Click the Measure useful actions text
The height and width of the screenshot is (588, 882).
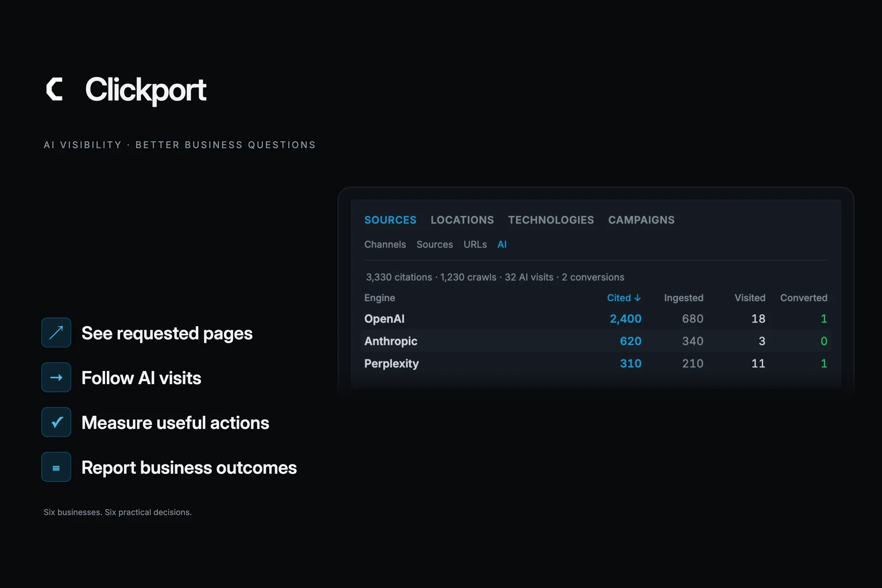pyautogui.click(x=175, y=423)
